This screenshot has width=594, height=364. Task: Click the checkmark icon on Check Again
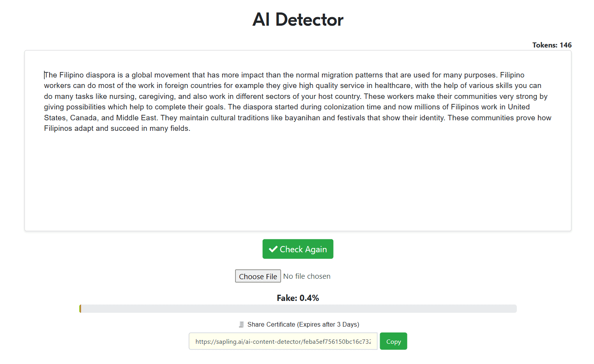pos(273,249)
